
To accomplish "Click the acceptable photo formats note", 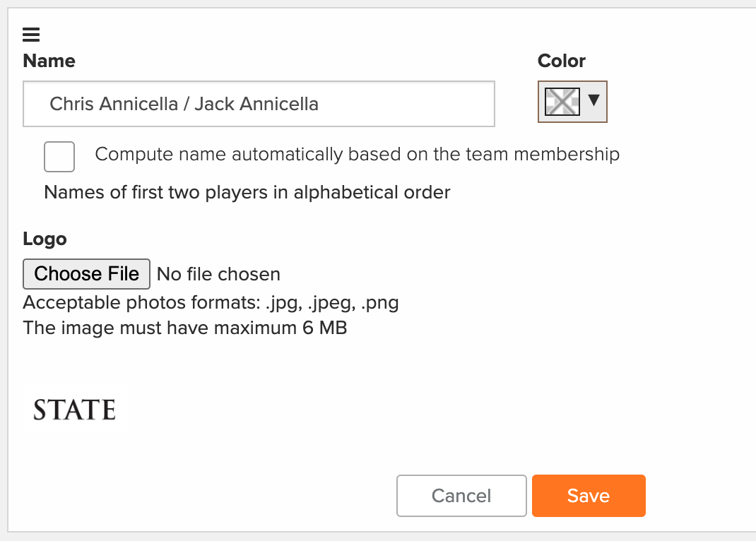I will [211, 303].
